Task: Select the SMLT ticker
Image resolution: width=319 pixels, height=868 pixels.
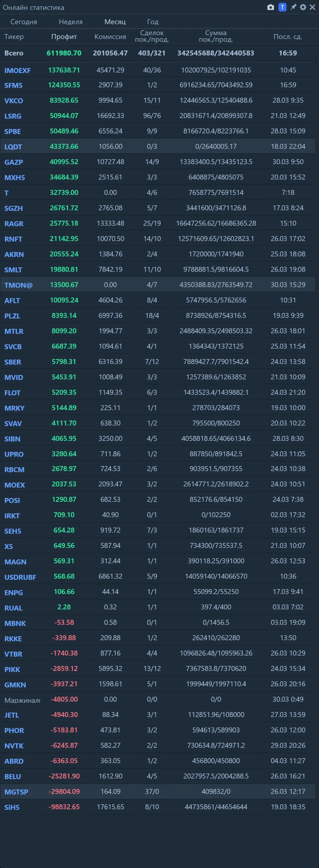Action: 13,270
